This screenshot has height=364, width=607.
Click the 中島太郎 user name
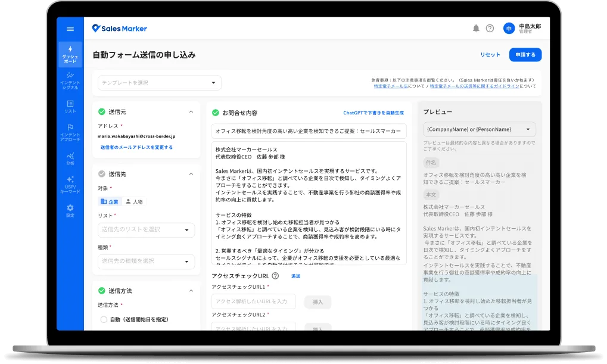(530, 26)
